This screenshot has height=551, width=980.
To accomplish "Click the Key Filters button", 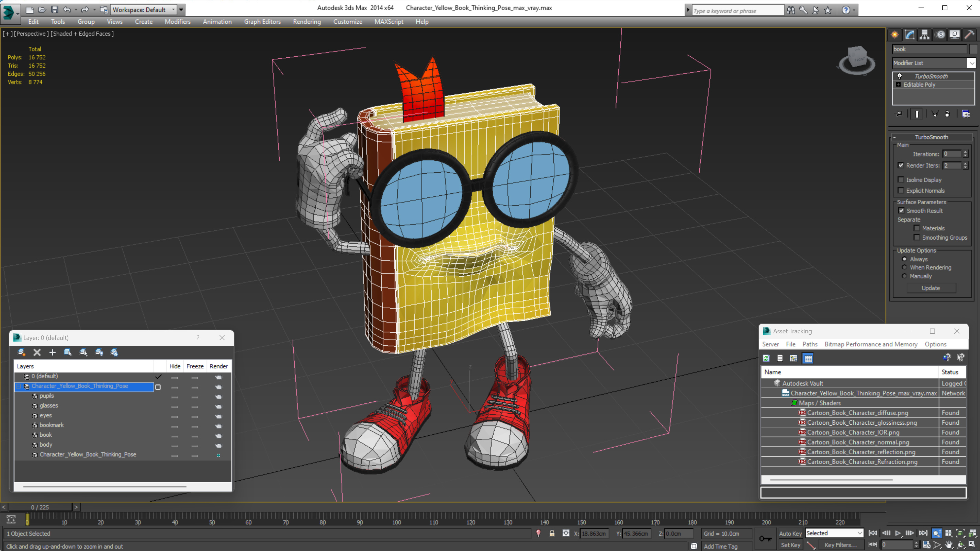I will [x=841, y=544].
